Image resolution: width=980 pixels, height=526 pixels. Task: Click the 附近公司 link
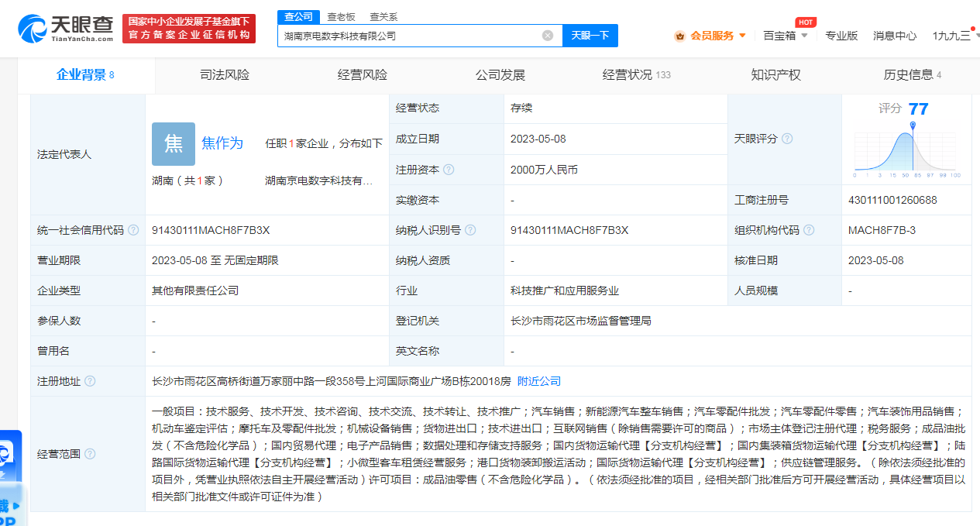click(x=539, y=381)
